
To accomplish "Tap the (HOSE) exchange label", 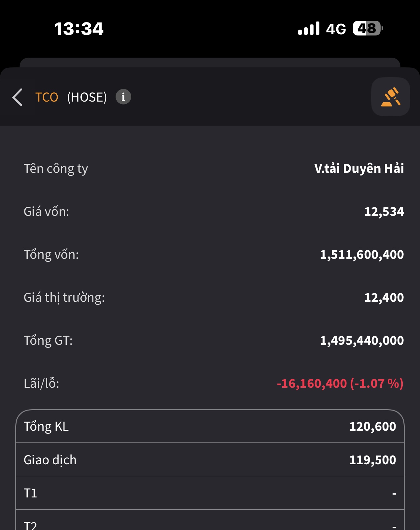I will tap(87, 97).
